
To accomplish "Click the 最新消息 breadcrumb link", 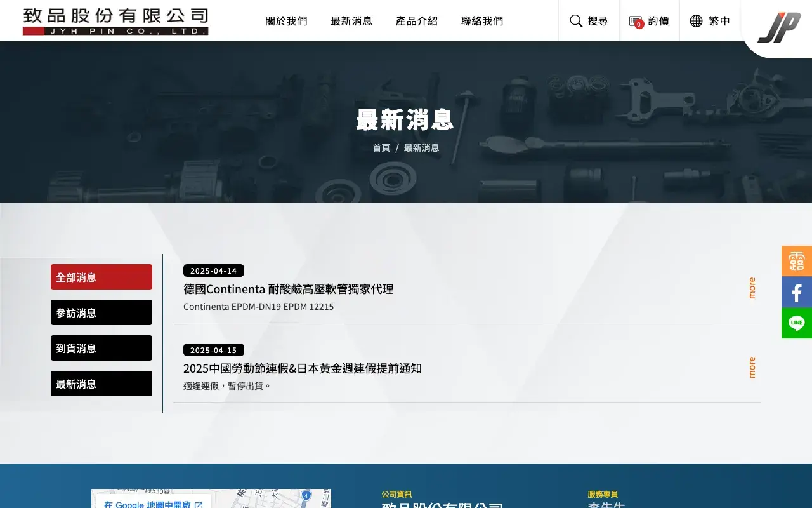I will click(421, 147).
